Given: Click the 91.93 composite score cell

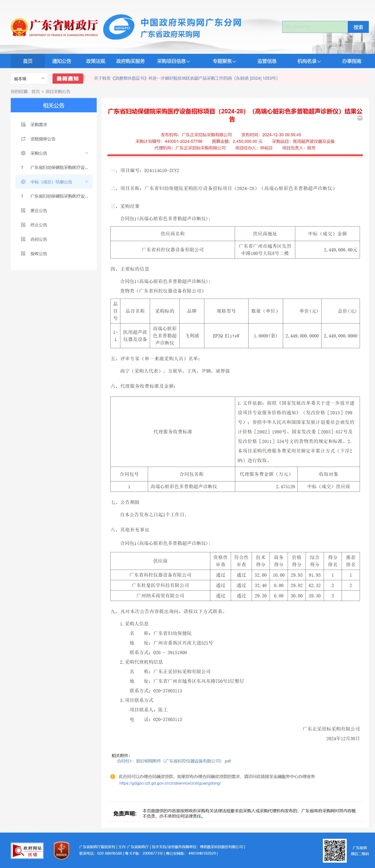Looking at the screenshot, I should pyautogui.click(x=314, y=575).
